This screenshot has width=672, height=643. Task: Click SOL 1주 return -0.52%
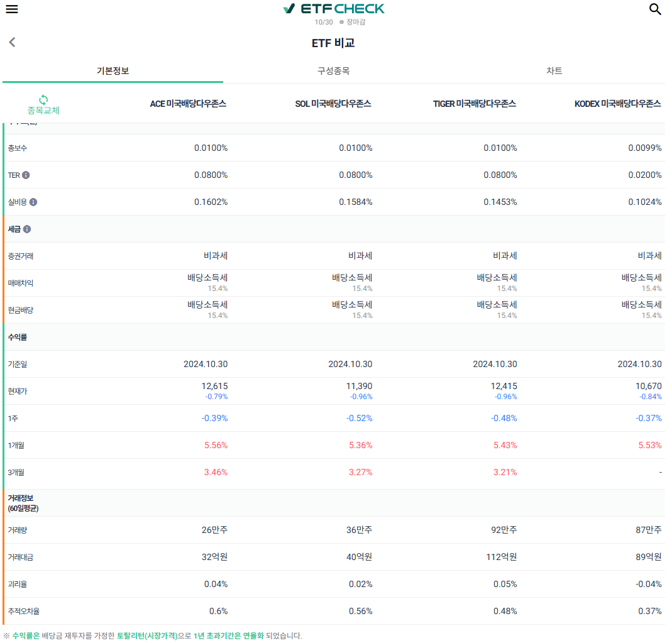(x=359, y=418)
